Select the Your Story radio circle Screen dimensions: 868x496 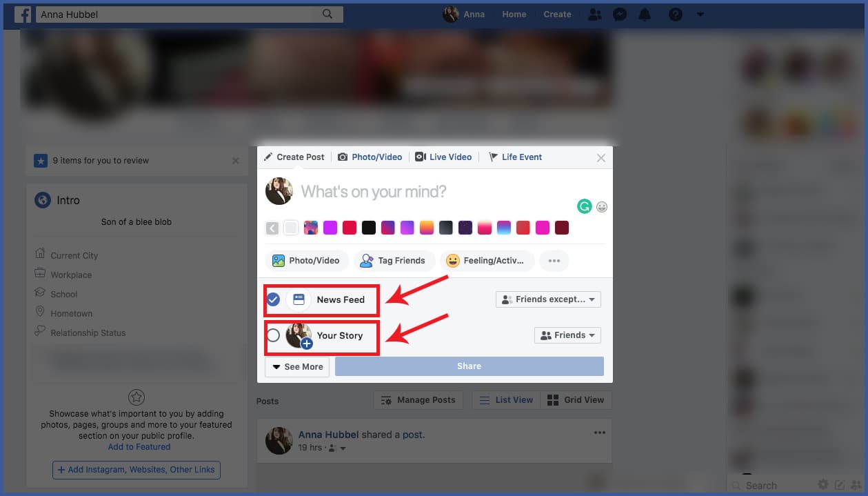(x=273, y=336)
